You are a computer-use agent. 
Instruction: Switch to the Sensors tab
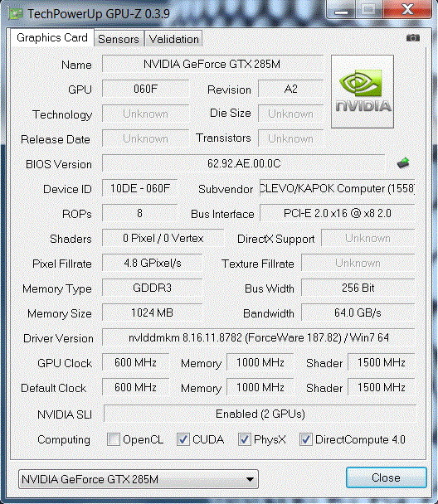click(119, 39)
